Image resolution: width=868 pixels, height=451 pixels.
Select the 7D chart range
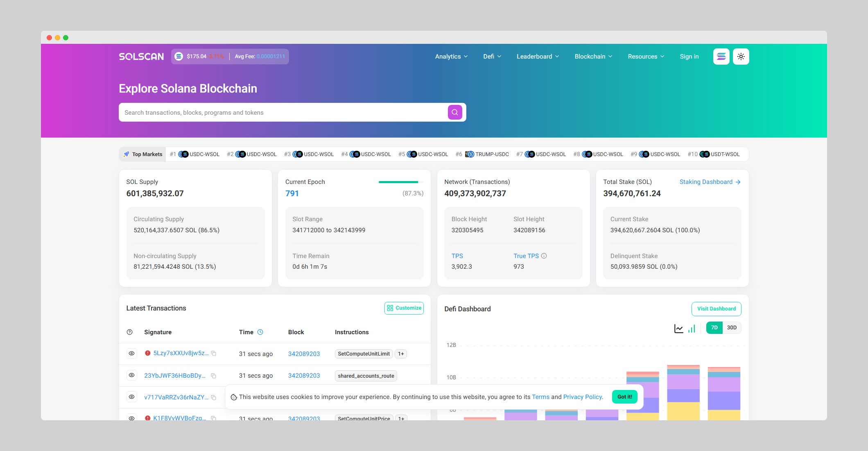coord(714,328)
